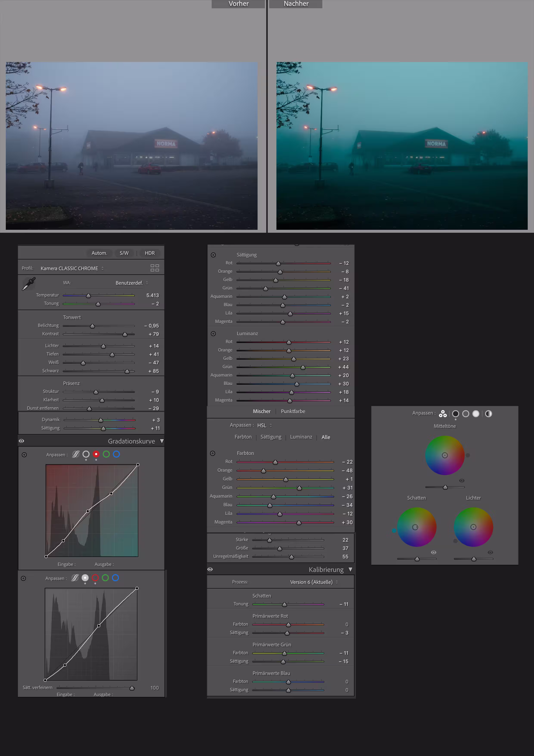Screen dimensions: 534x756
Task: Select the red channel radio in top curve
Action: click(x=96, y=454)
